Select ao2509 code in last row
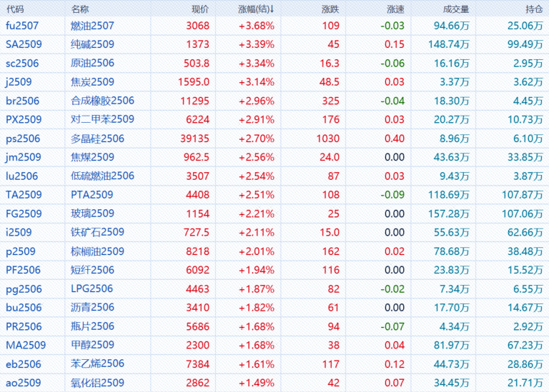 coord(24,383)
